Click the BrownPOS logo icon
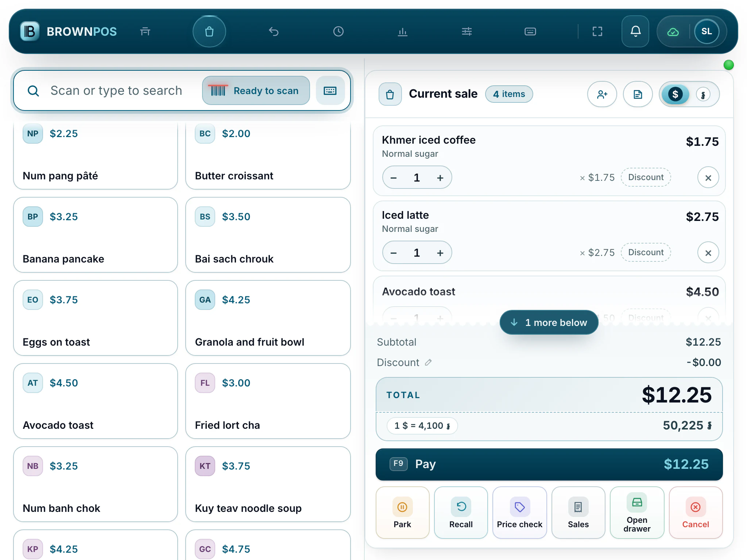747x560 pixels. click(x=30, y=31)
